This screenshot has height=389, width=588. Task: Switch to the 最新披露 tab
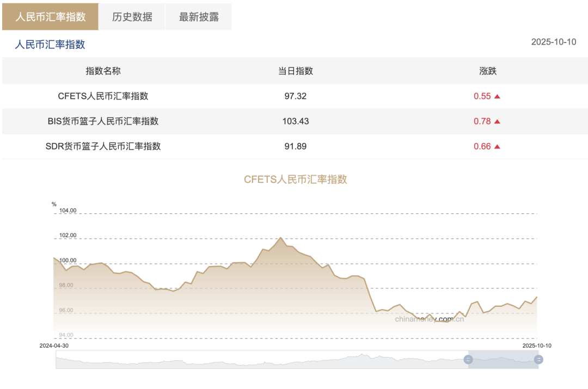[x=199, y=17]
